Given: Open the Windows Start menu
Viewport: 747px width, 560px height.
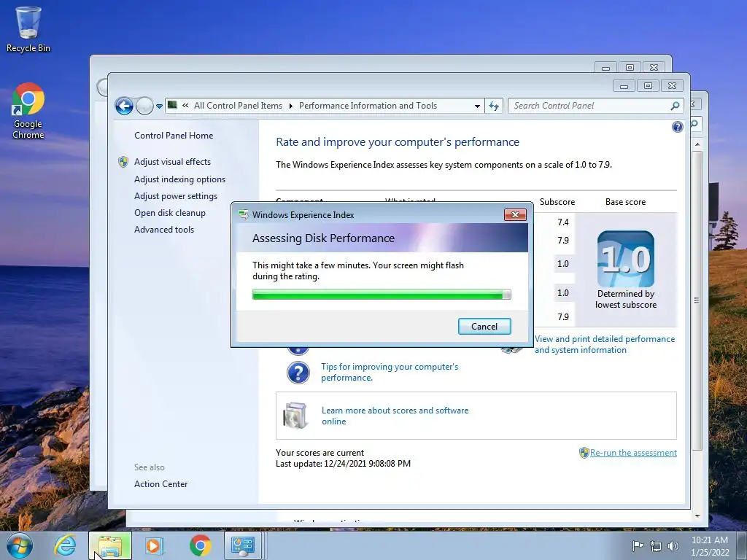Looking at the screenshot, I should 19,545.
